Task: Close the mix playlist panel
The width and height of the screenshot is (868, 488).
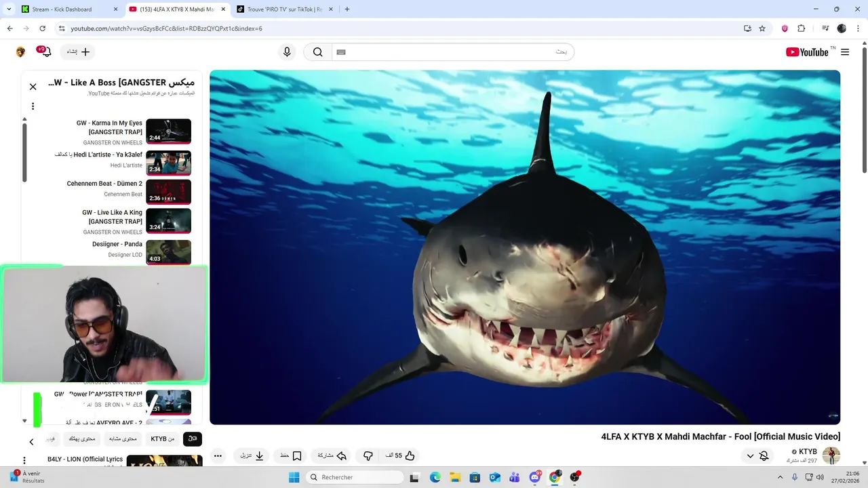Action: point(33,87)
